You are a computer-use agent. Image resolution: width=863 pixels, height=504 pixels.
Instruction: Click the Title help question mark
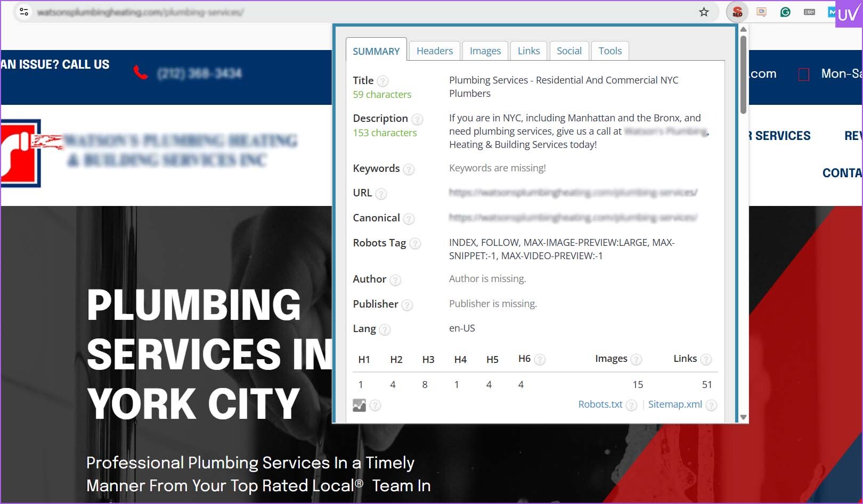[x=382, y=81]
